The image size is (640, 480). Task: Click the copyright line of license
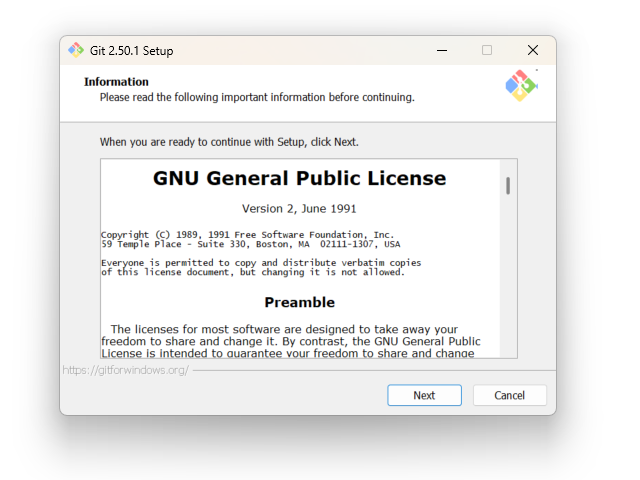point(247,235)
